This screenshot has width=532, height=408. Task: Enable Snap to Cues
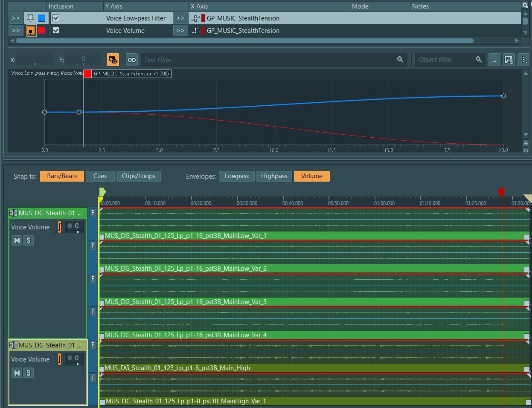[x=100, y=176]
